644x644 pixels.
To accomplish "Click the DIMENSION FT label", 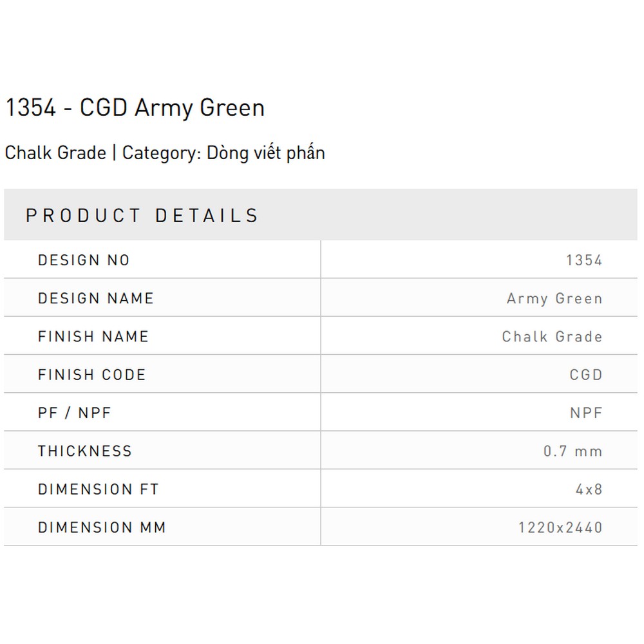I will [x=98, y=489].
